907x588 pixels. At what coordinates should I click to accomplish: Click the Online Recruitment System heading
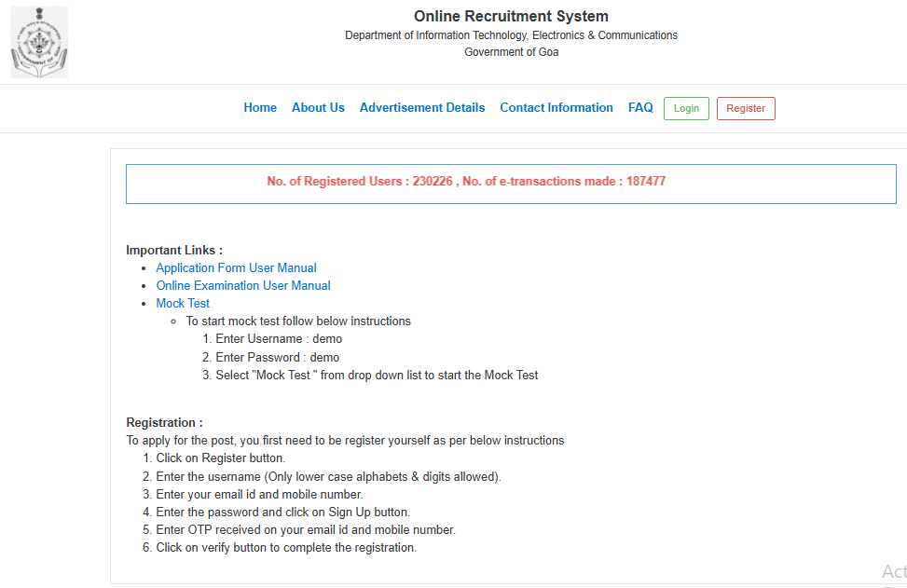click(x=511, y=17)
